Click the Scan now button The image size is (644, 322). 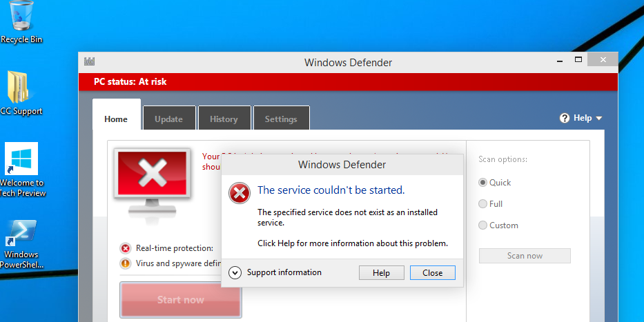click(x=525, y=256)
